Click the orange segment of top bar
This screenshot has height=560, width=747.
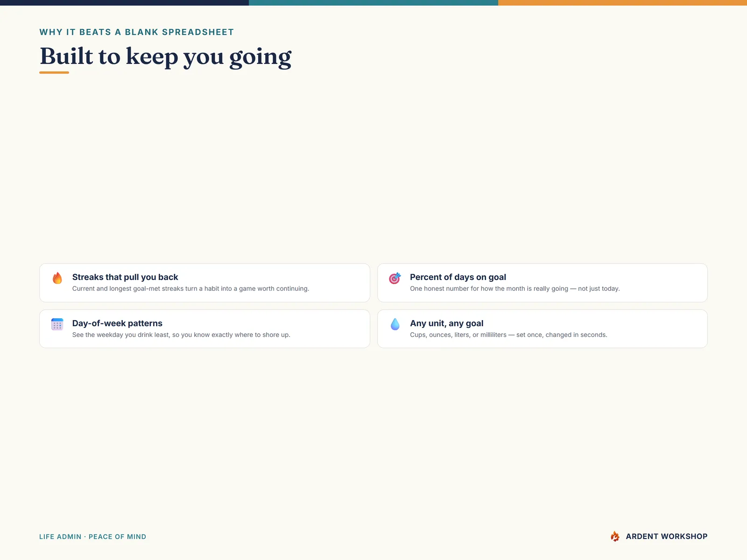click(x=622, y=3)
